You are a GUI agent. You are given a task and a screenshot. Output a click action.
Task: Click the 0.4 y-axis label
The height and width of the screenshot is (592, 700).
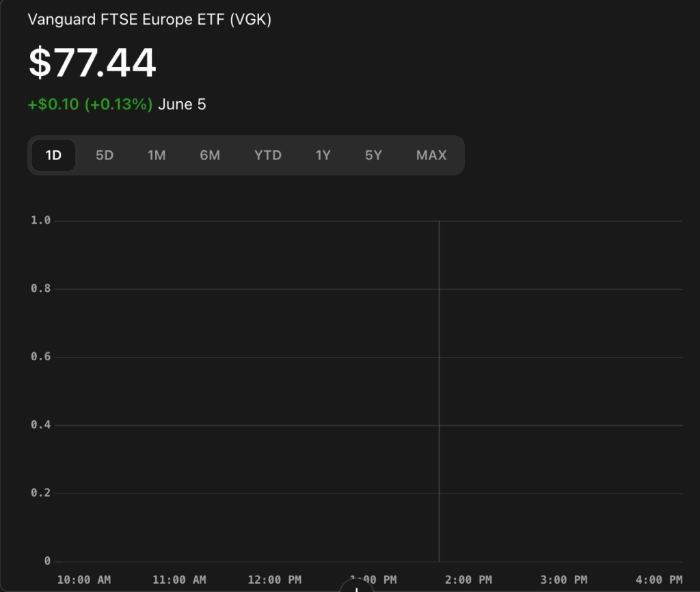[40, 425]
